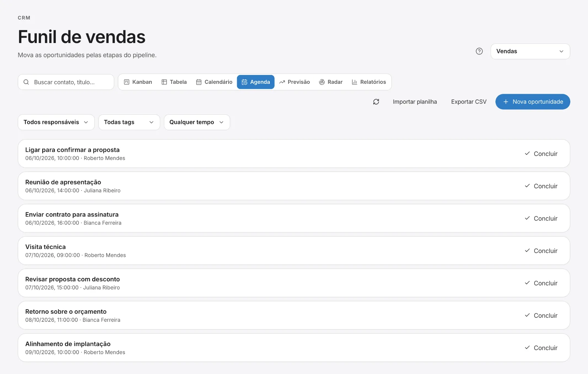Viewport: 588px width, 374px height.
Task: Click the 'Retorno sobre o orçamento' title
Action: (x=66, y=311)
